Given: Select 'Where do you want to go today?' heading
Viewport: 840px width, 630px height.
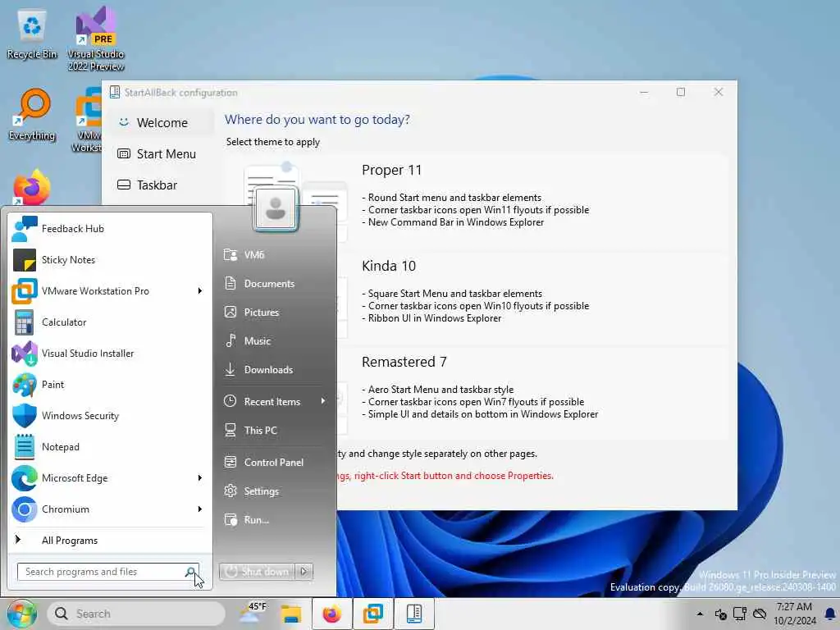Looking at the screenshot, I should pyautogui.click(x=317, y=120).
